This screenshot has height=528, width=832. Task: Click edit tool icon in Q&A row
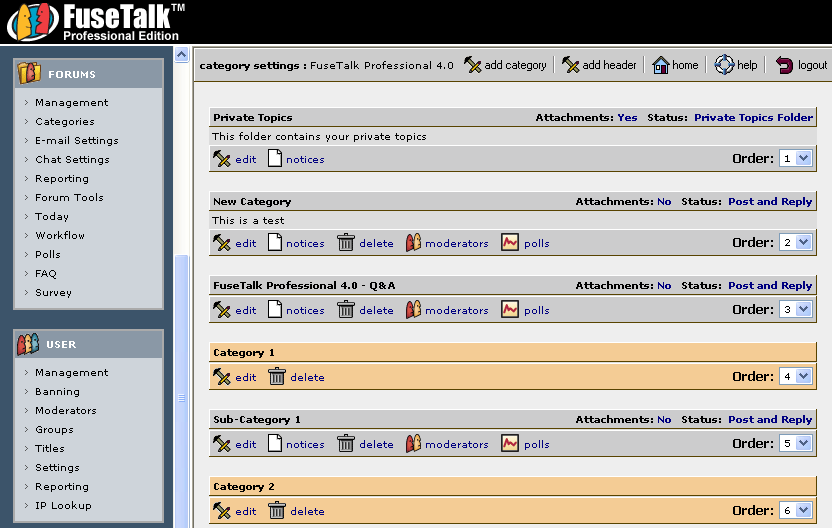click(221, 309)
